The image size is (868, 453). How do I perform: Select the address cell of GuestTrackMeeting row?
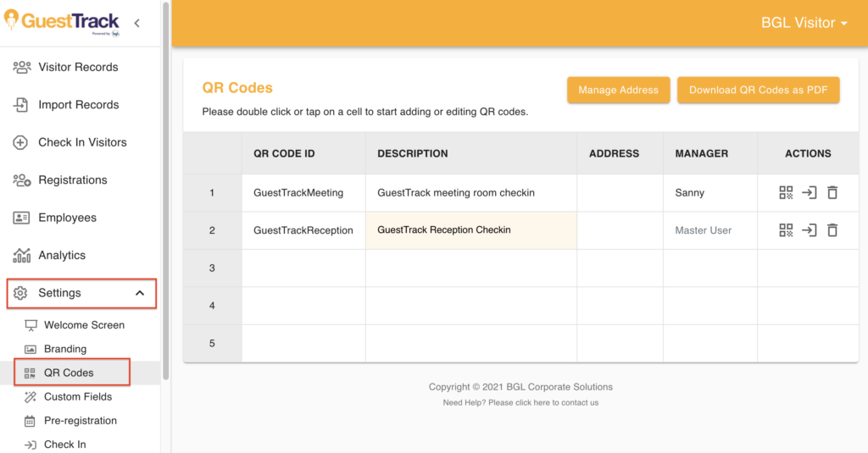(620, 193)
